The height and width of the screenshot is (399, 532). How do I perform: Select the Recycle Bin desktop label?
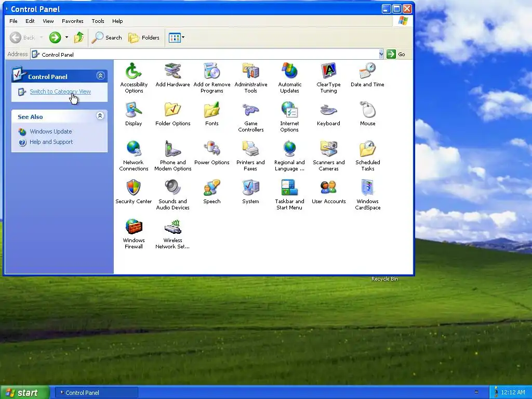(x=385, y=279)
